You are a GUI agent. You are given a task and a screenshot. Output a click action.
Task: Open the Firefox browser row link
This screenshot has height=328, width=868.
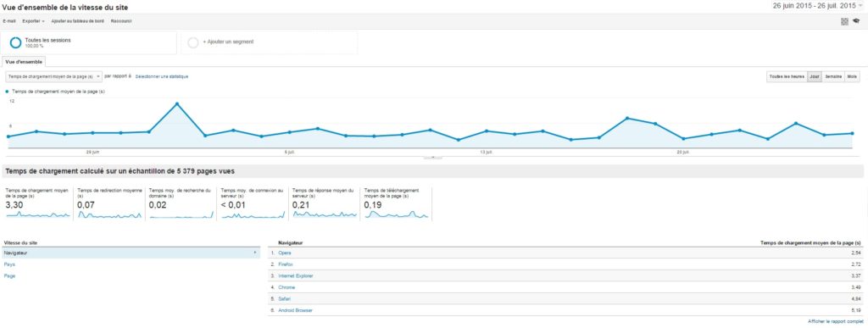(285, 264)
